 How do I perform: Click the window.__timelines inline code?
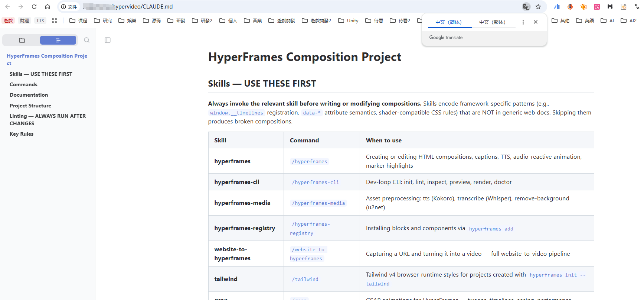[236, 113]
